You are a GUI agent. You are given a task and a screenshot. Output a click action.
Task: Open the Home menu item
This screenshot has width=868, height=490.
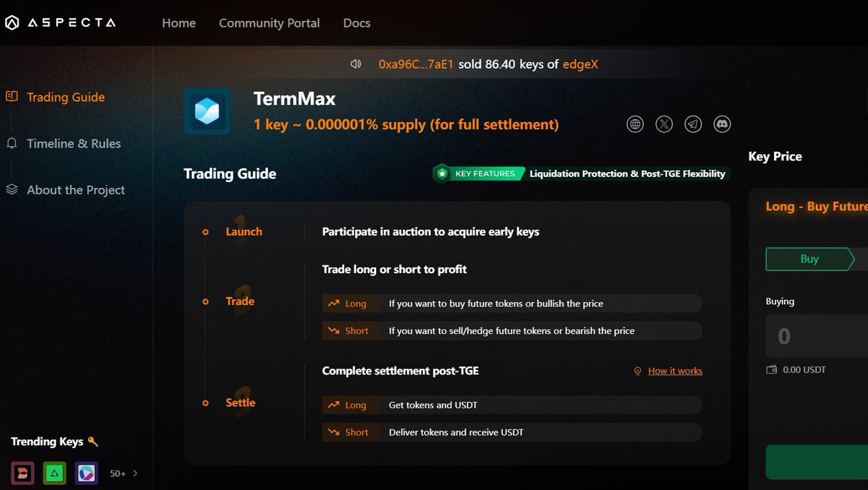click(179, 23)
